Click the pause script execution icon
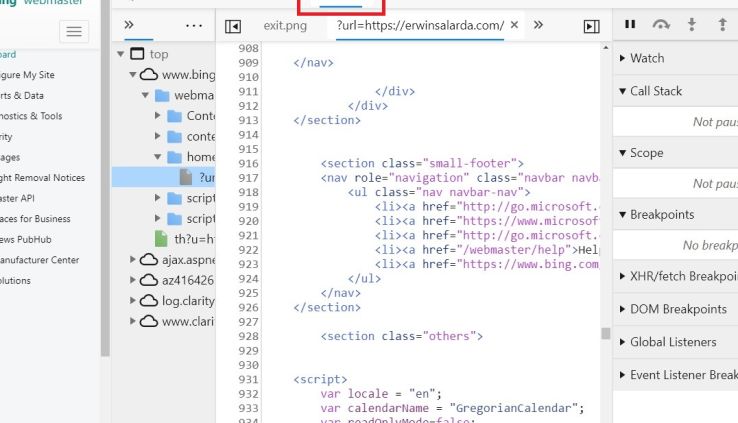 pyautogui.click(x=630, y=25)
